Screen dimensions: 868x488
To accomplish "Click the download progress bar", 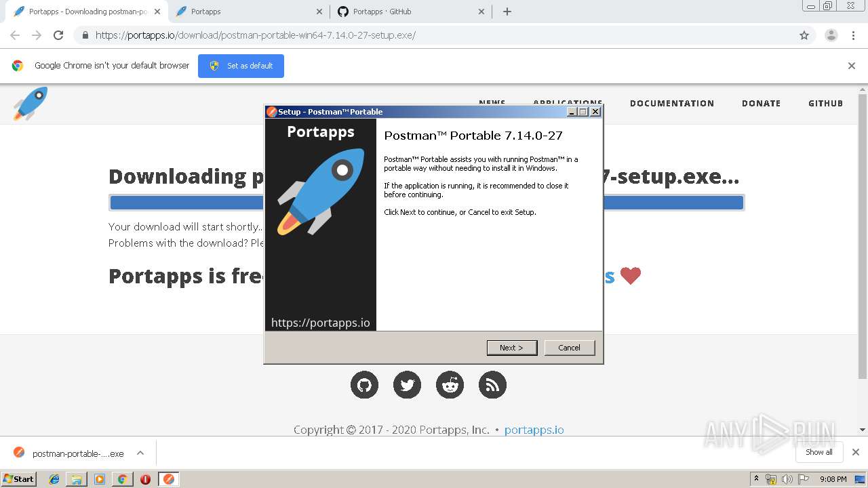I will pos(427,202).
